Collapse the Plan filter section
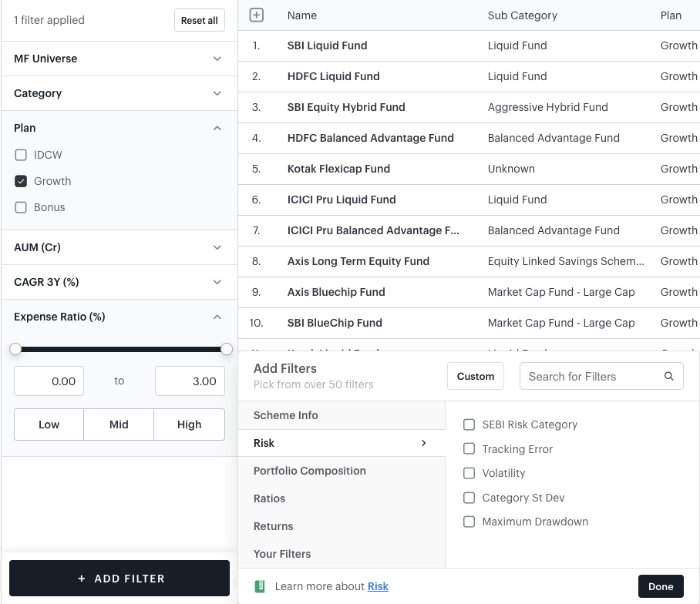The image size is (700, 604). click(119, 128)
